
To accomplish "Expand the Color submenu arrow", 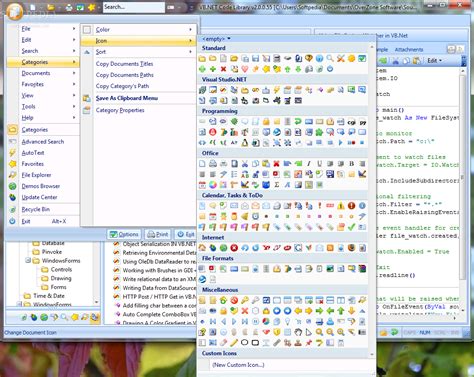I will coord(191,29).
